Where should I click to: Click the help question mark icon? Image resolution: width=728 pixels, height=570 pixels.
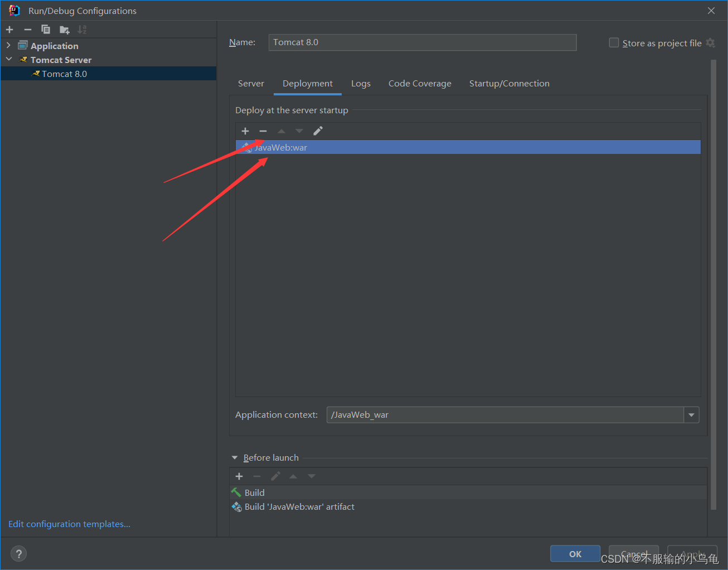point(18,553)
